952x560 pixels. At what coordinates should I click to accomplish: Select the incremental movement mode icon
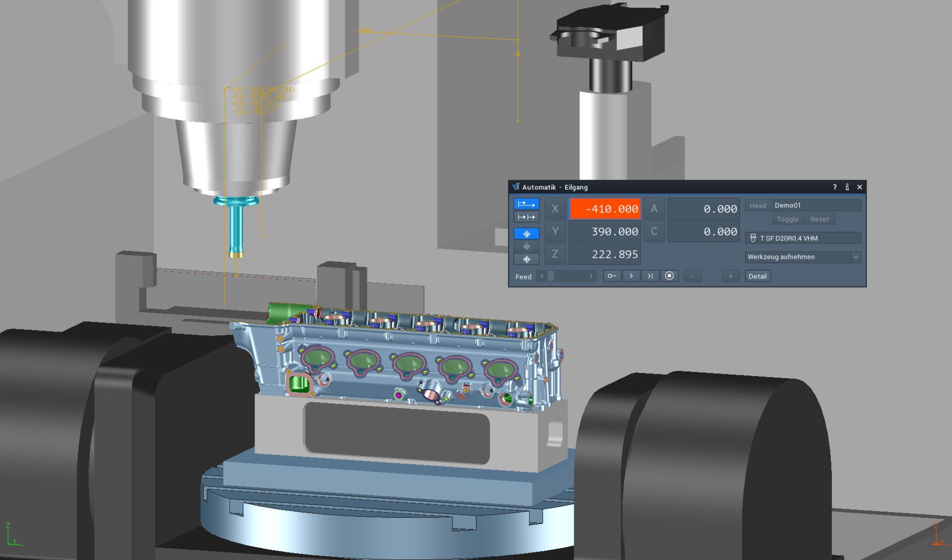(526, 217)
